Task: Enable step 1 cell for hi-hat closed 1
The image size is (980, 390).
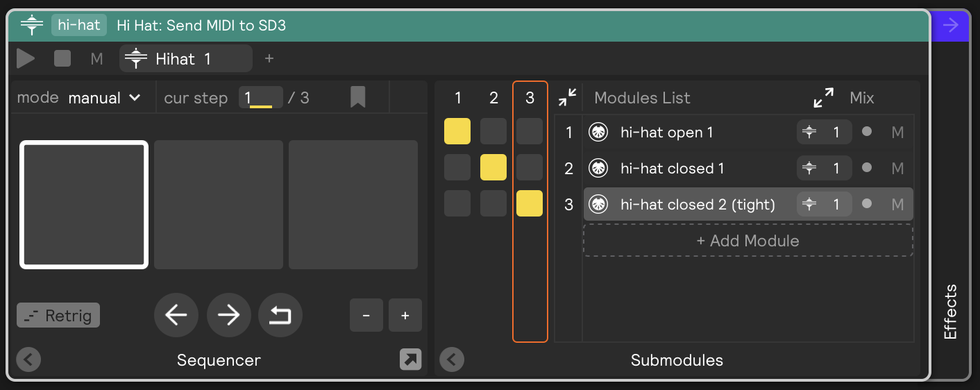Action: [457, 167]
